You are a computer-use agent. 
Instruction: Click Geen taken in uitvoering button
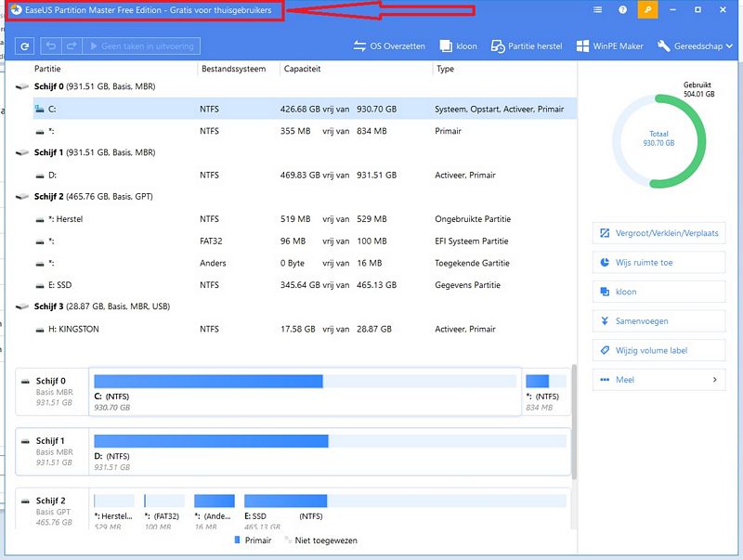tap(142, 46)
